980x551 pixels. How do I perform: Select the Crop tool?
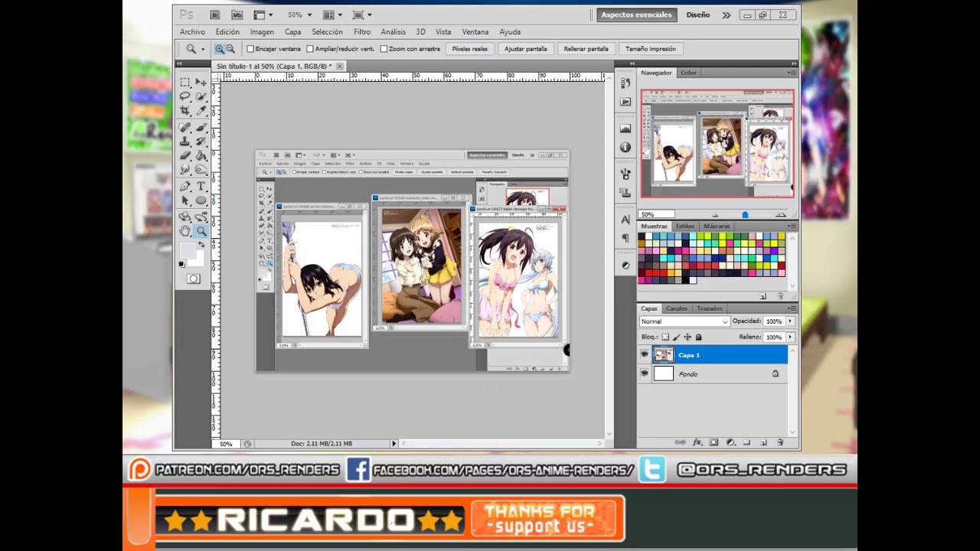185,111
